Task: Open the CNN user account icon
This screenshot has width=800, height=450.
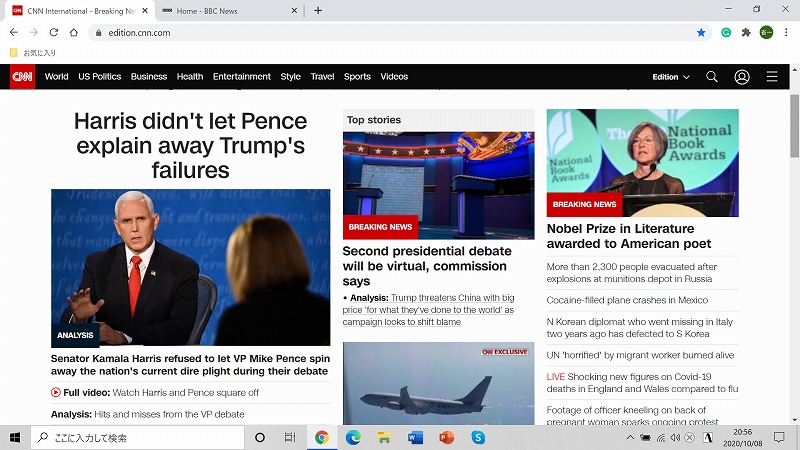Action: (x=742, y=77)
